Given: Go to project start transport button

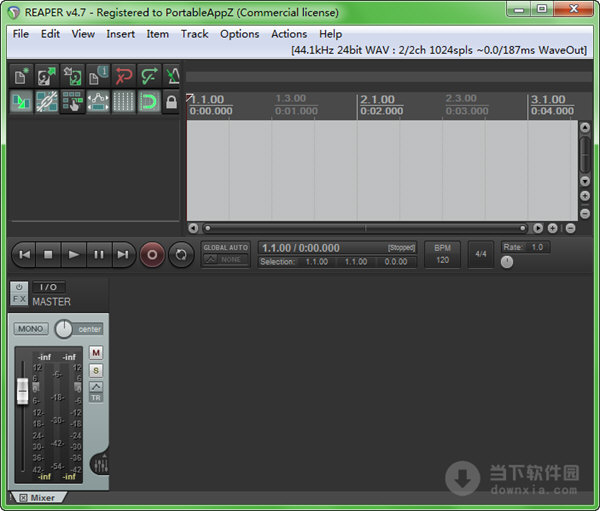Looking at the screenshot, I should pyautogui.click(x=24, y=255).
